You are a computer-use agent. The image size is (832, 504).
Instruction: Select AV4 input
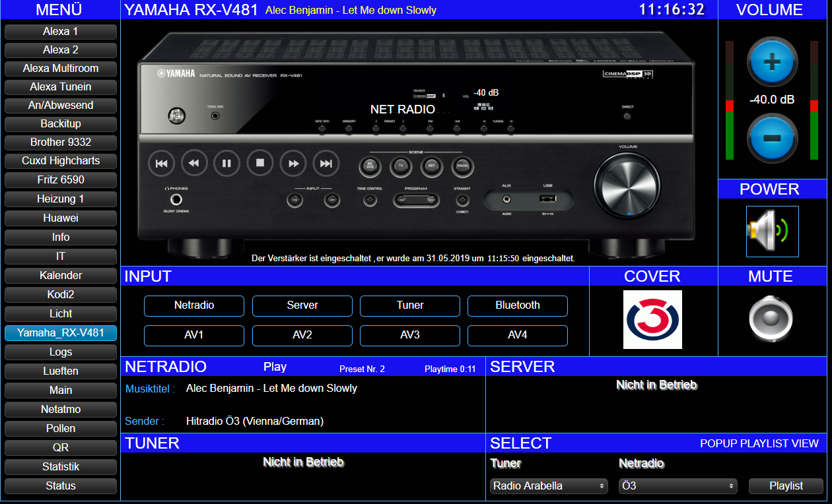(518, 335)
